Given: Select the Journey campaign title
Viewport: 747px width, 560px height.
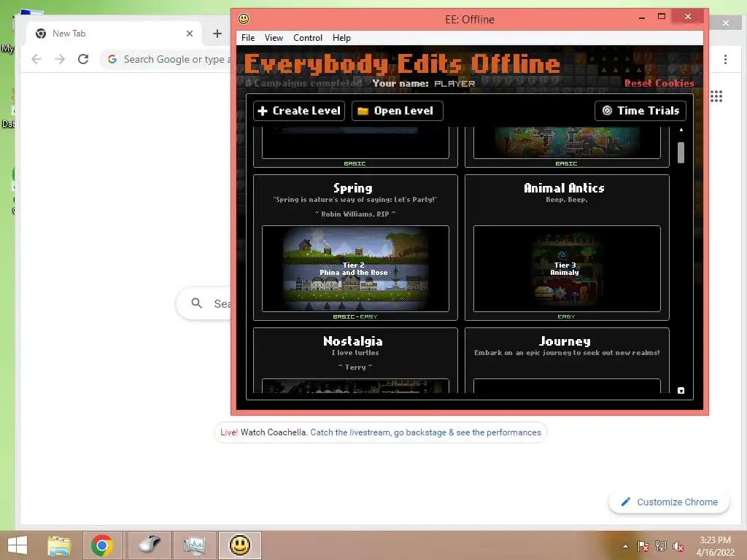Looking at the screenshot, I should [565, 341].
